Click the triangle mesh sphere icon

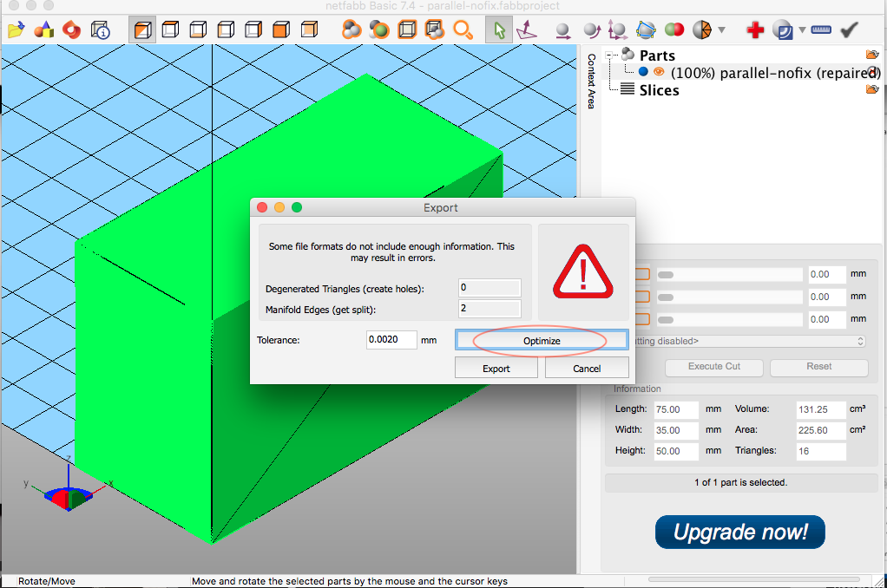(702, 29)
